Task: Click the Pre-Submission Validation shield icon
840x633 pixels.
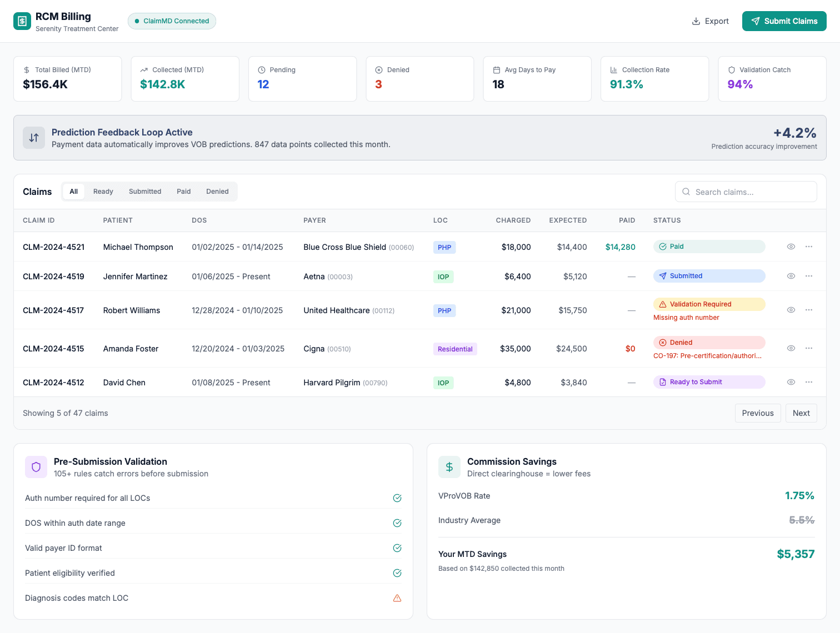Action: (x=36, y=467)
